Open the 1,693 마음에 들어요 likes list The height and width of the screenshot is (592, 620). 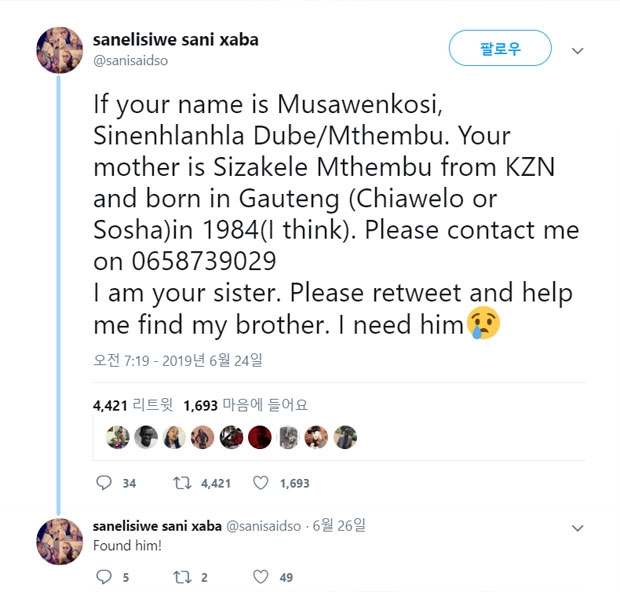coord(245,405)
